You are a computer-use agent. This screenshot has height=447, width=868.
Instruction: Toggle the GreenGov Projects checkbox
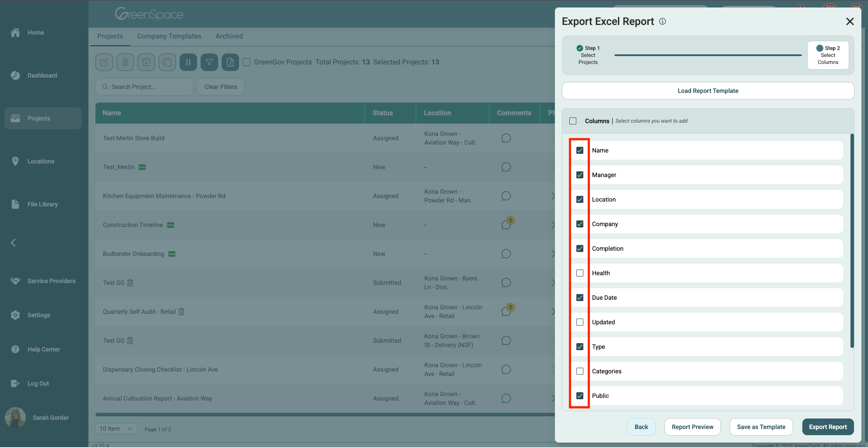[x=247, y=62]
